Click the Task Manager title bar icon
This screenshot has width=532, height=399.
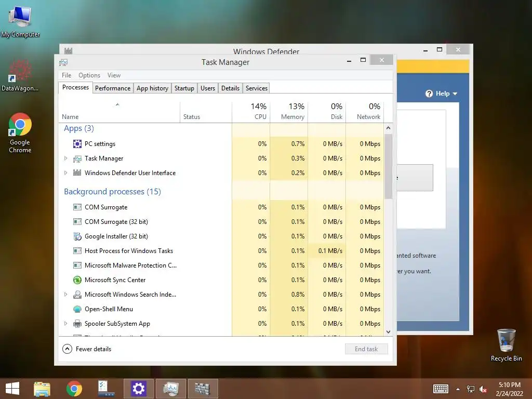point(63,62)
